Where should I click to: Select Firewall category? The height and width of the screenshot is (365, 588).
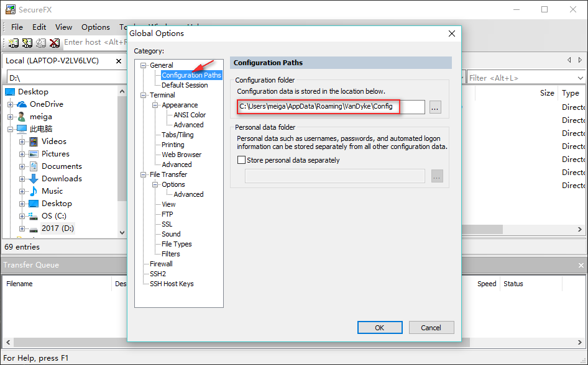coord(161,264)
